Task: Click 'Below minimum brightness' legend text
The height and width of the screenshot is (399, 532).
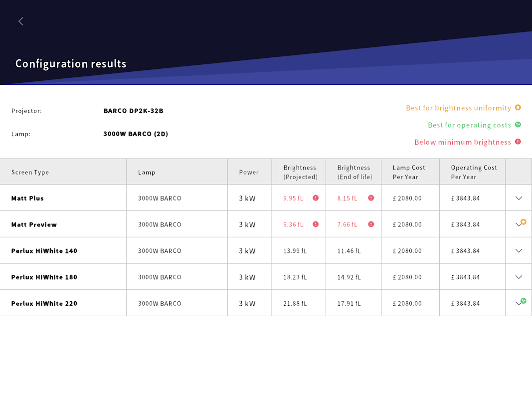Action: click(463, 142)
